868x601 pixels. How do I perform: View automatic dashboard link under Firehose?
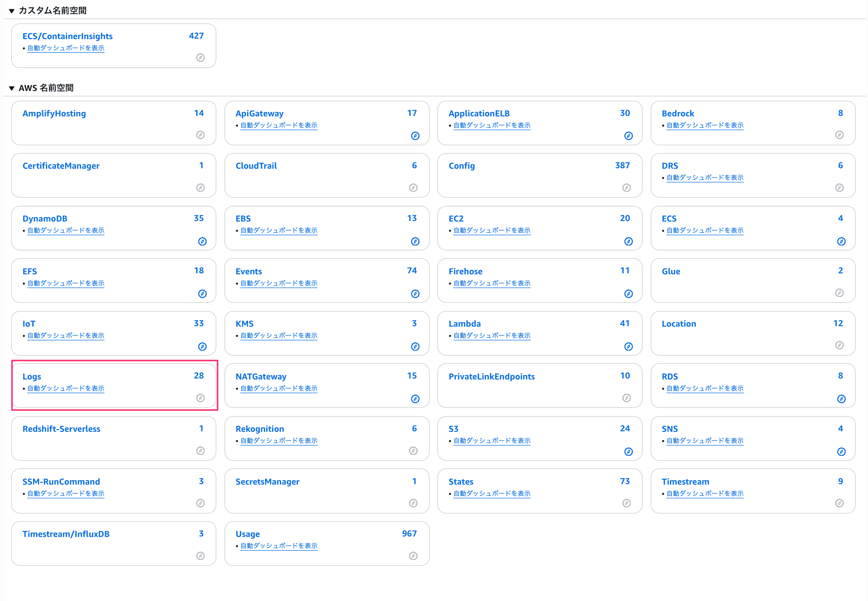(x=492, y=283)
